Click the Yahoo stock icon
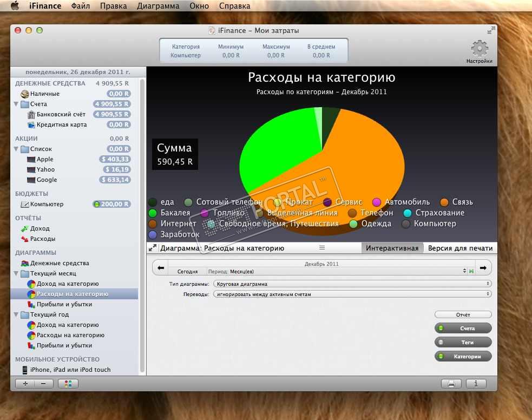The height and width of the screenshot is (420, 532). tap(31, 169)
